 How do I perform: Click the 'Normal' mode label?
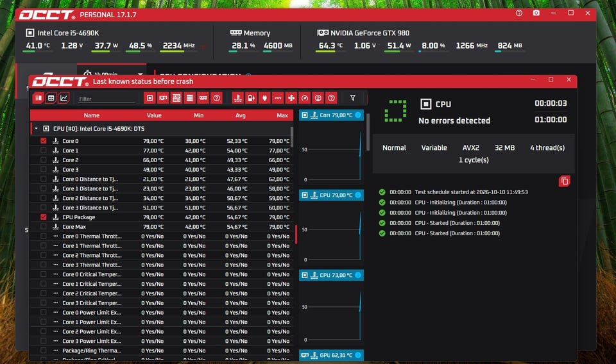pos(394,147)
